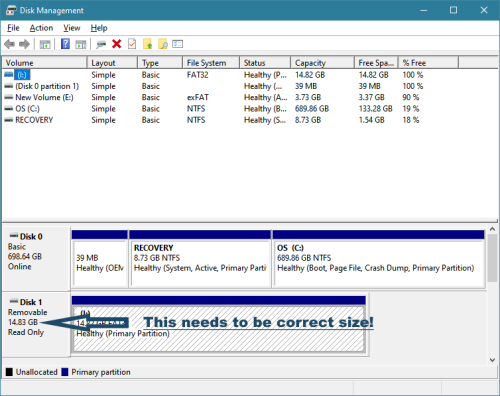Sort by the % Free column header

click(x=428, y=63)
